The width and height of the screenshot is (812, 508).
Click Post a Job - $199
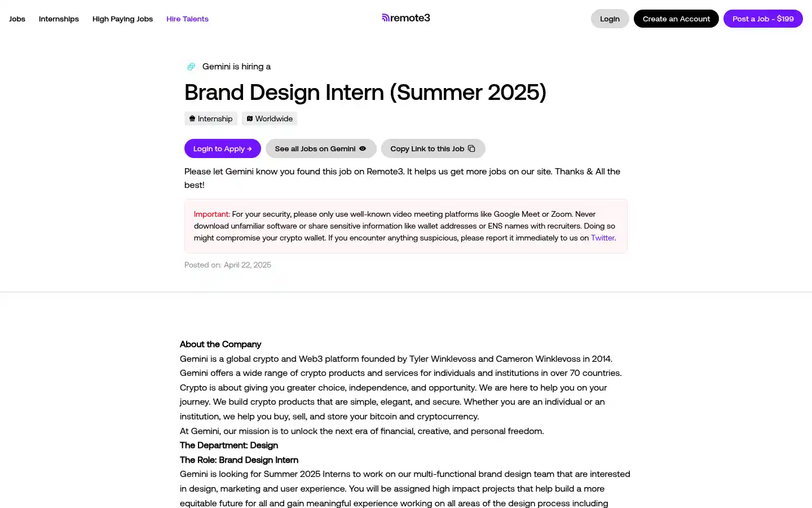click(x=763, y=19)
